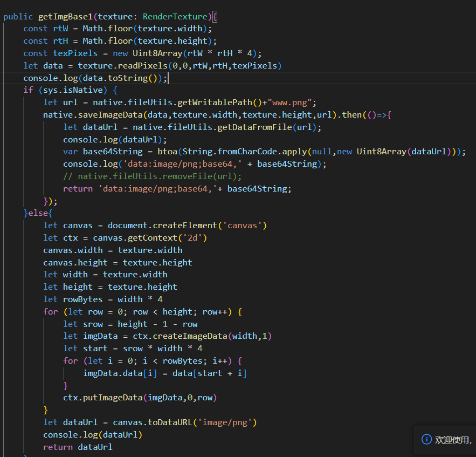Image resolution: width=476 pixels, height=457 pixels.
Task: Click the 'getWritablePath' method call
Action: tap(215, 103)
